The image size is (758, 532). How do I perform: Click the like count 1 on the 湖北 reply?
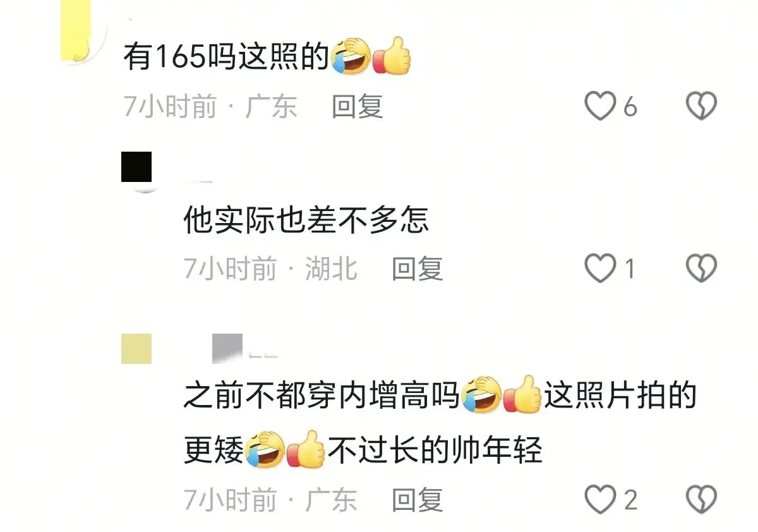pyautogui.click(x=630, y=270)
